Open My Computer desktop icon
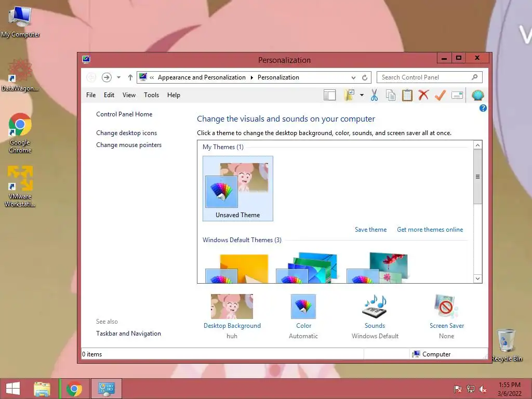The image size is (532, 399). 20,22
